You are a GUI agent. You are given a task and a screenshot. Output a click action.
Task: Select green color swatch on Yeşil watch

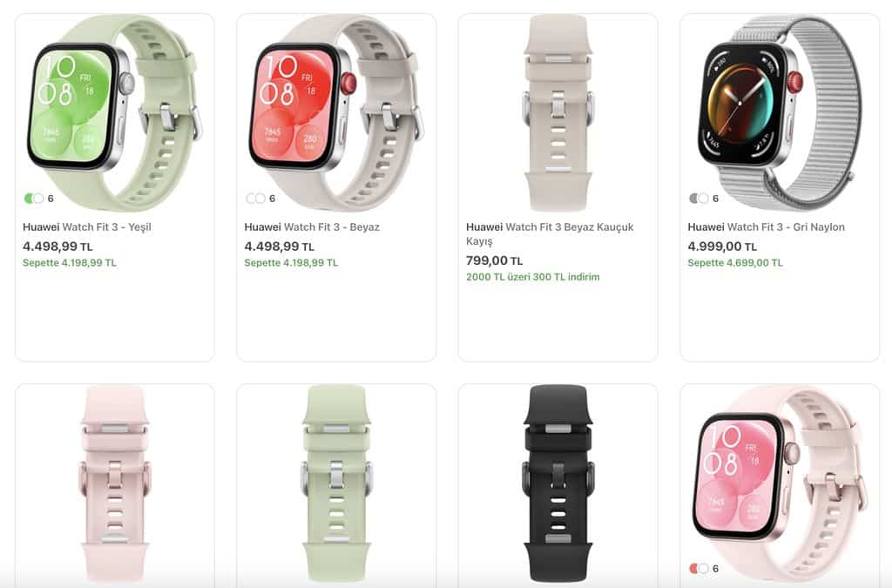(x=29, y=199)
